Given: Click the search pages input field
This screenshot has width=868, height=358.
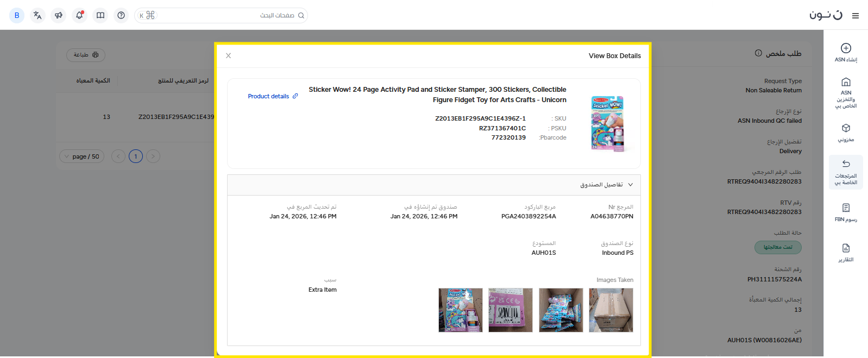Looking at the screenshot, I should [x=222, y=15].
